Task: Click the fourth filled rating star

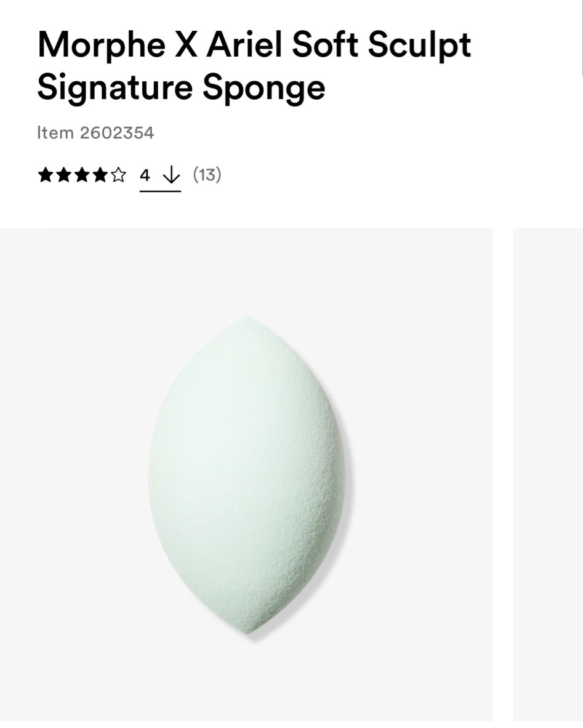Action: coord(100,175)
